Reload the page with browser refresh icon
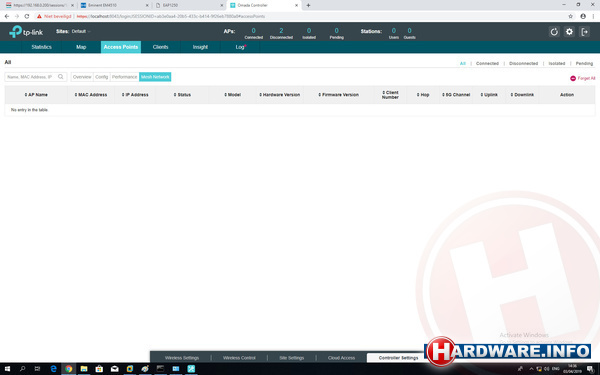The width and height of the screenshot is (600, 375). [27, 16]
